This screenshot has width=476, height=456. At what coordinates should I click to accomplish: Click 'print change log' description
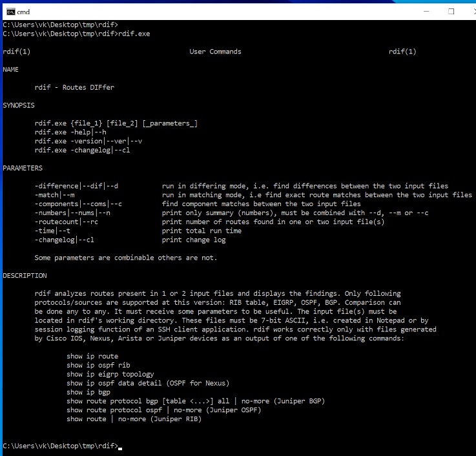pos(194,240)
